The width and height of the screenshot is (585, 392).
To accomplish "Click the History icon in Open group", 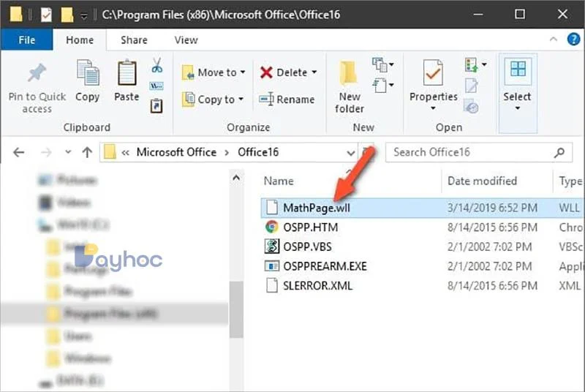I will coord(471,106).
